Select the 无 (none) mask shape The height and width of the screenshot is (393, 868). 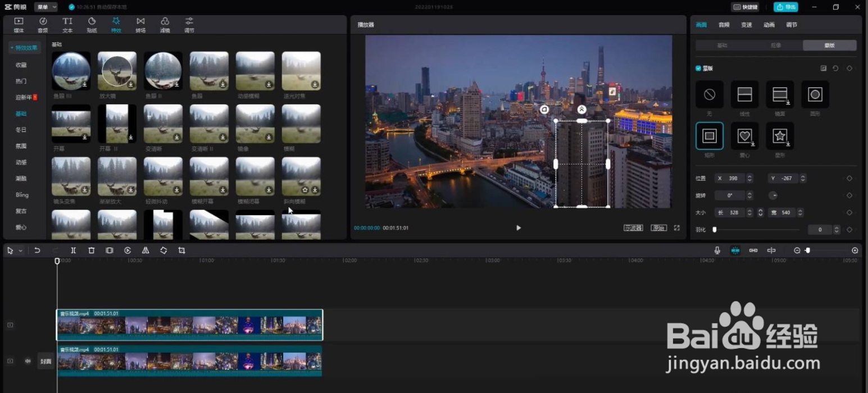[710, 94]
